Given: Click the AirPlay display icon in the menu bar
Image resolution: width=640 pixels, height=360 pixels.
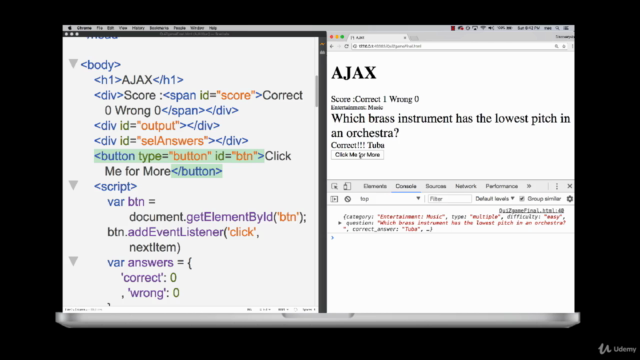Looking at the screenshot, I should tap(475, 28).
